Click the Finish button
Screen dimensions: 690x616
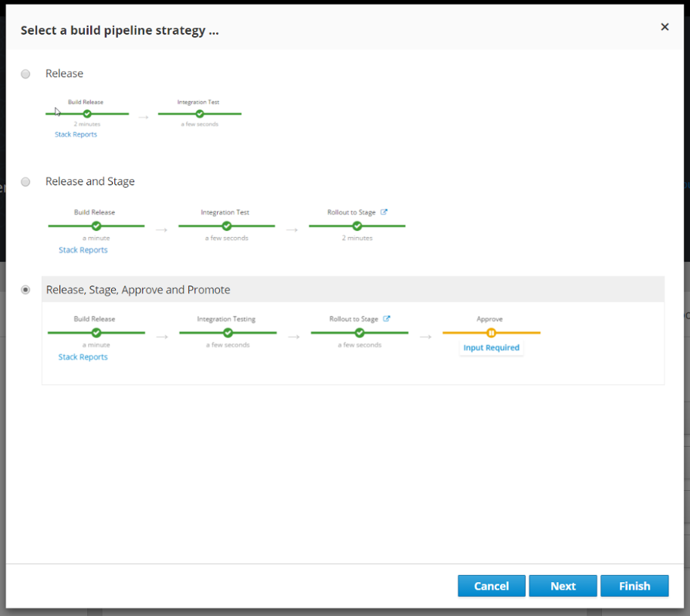634,586
